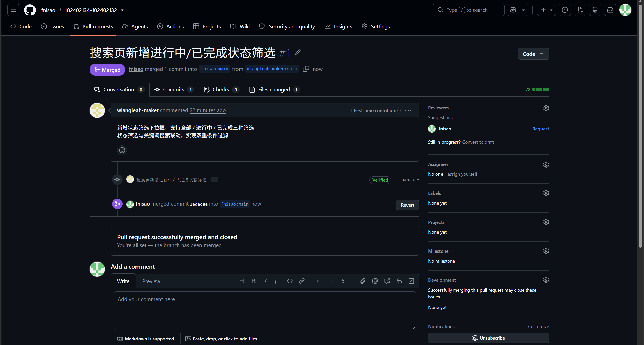Screen dimensions: 644x345
Task: Click the Revert button
Action: 408,205
